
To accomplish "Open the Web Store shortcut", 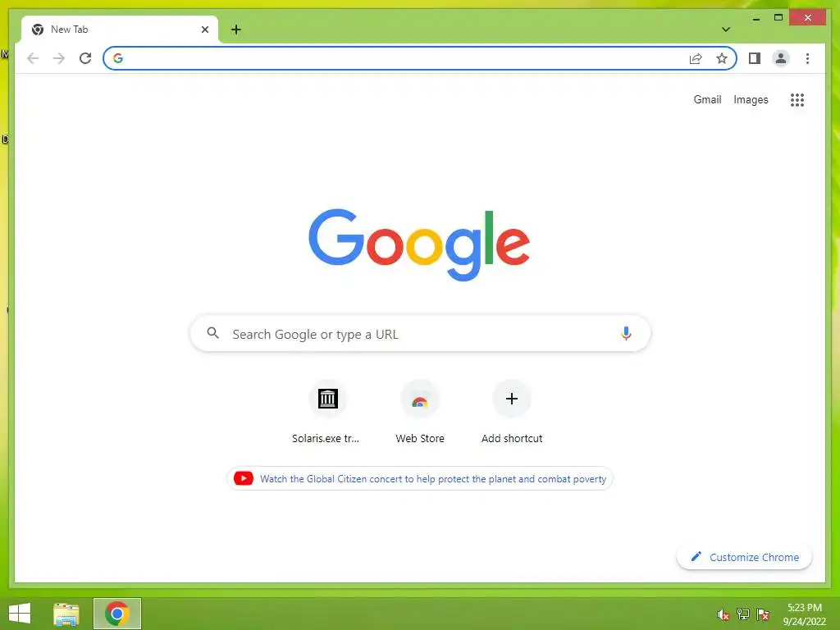I will (x=420, y=412).
